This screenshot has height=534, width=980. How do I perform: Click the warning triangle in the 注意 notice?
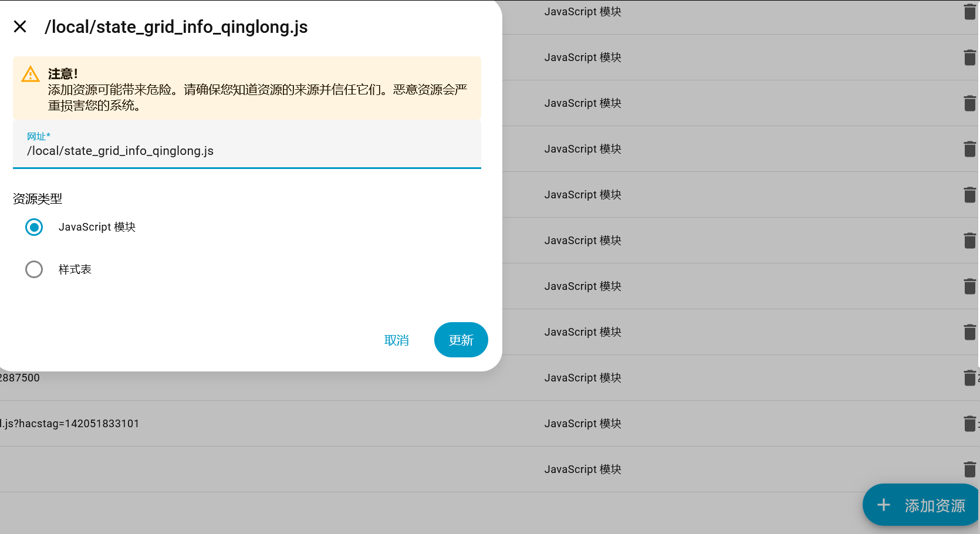[x=30, y=74]
